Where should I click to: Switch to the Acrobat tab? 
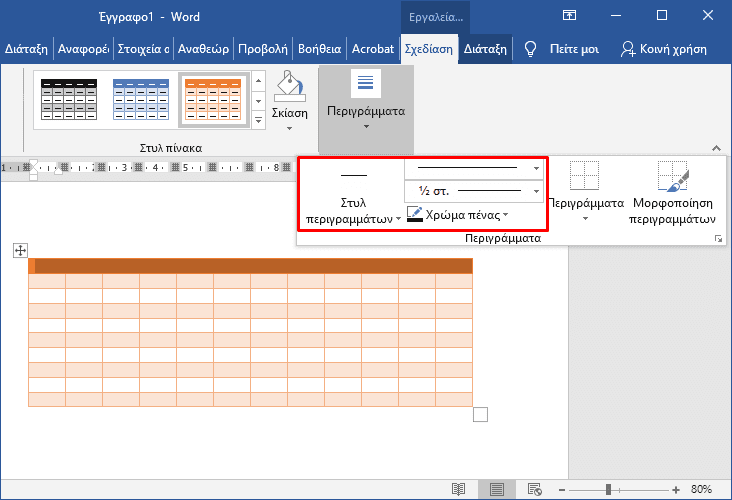tap(372, 48)
